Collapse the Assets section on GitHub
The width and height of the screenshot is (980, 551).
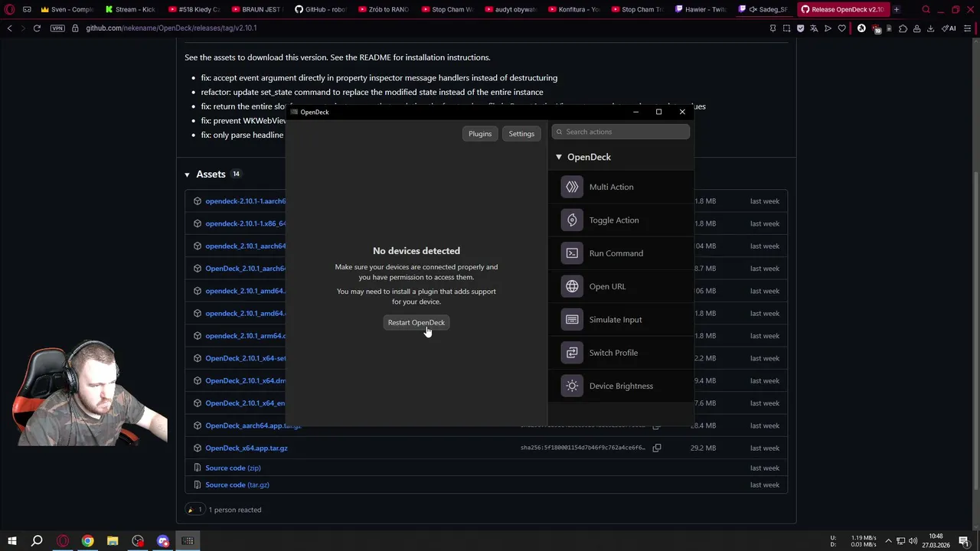(x=187, y=174)
